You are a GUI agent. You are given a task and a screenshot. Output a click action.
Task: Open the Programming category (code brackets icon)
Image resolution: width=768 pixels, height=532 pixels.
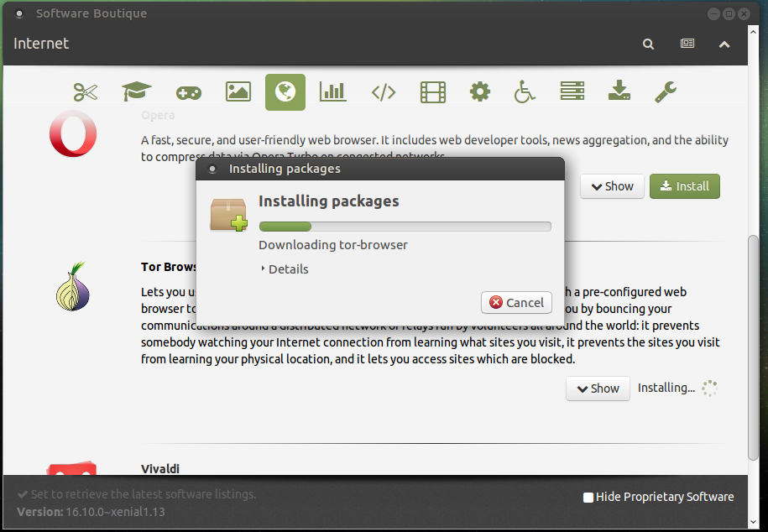(x=384, y=92)
